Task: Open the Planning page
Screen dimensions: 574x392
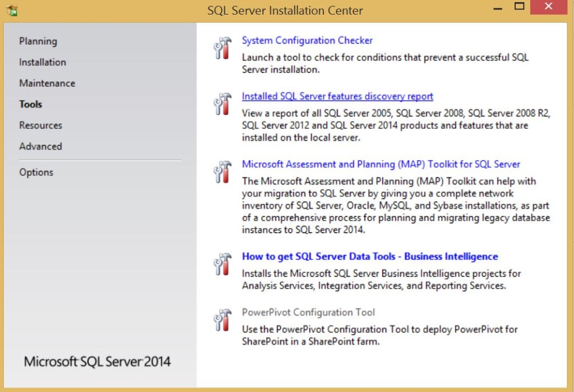Action: [x=38, y=41]
